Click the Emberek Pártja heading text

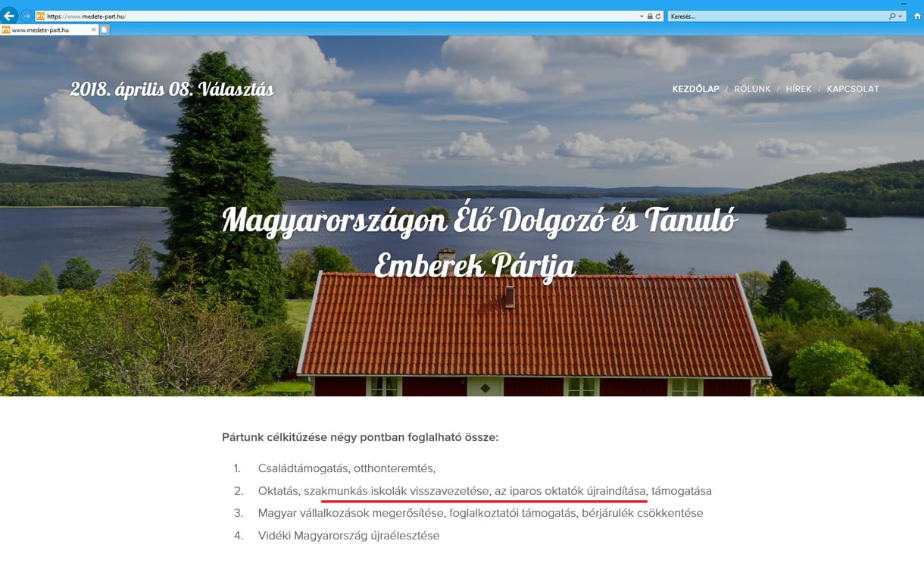click(475, 265)
